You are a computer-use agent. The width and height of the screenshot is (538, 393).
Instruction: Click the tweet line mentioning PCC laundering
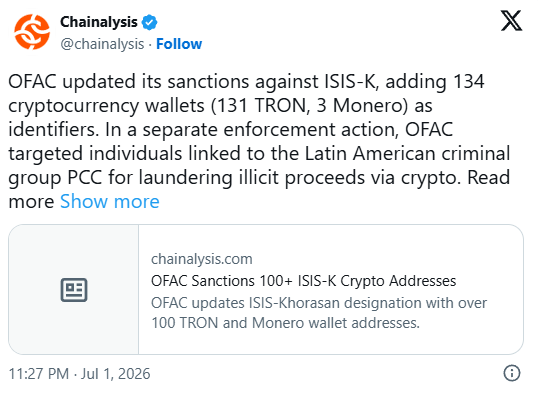click(x=259, y=178)
